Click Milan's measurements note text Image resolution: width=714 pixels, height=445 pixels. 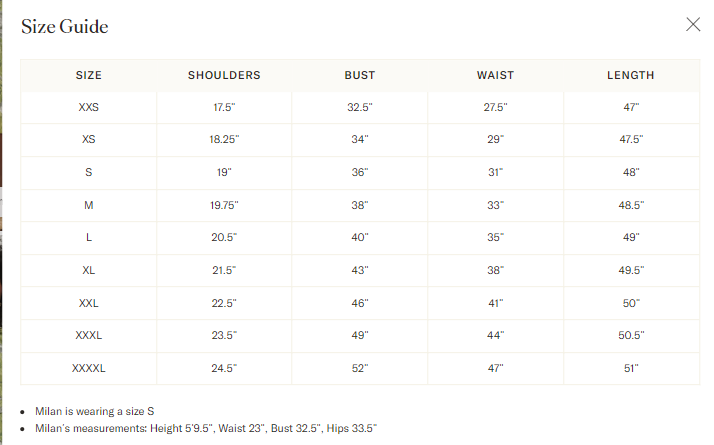coord(207,429)
